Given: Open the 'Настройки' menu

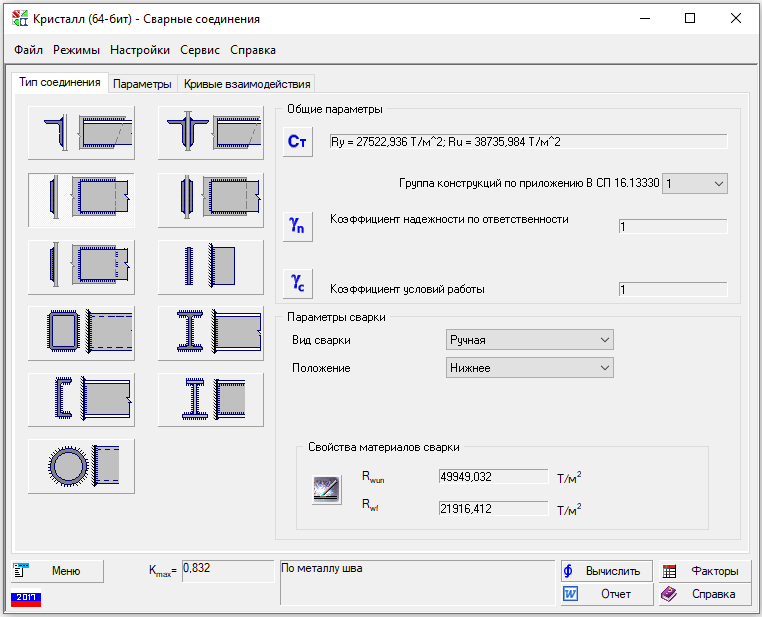Looking at the screenshot, I should tap(140, 50).
